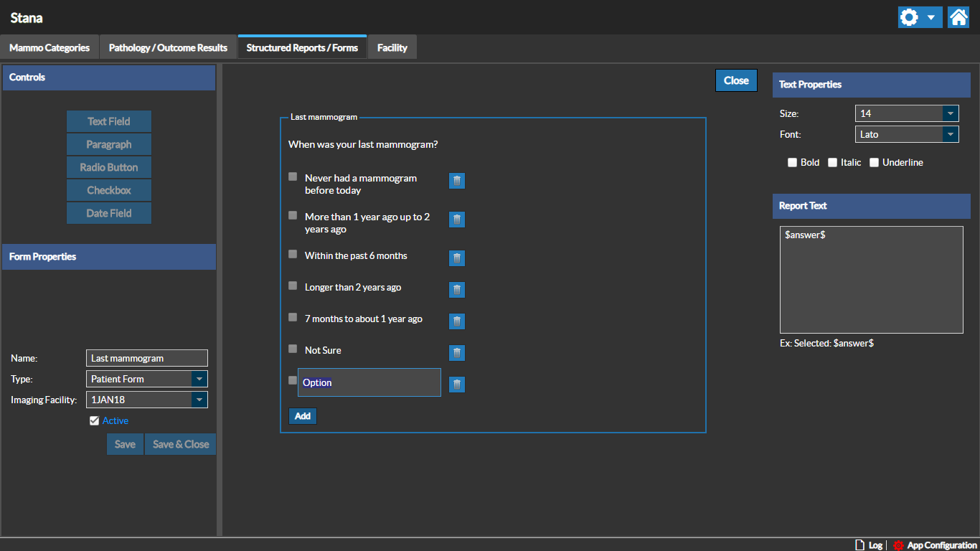980x551 pixels.
Task: Click the form Name input field
Action: [147, 358]
